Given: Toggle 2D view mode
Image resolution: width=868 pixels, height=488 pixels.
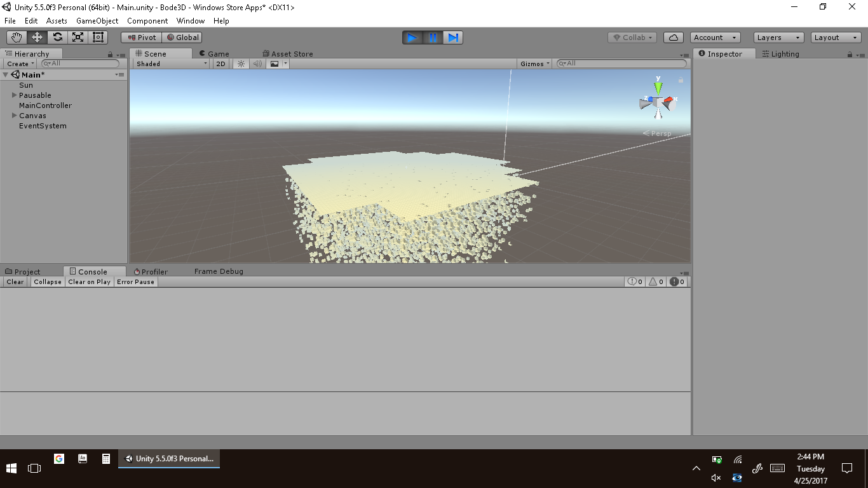Looking at the screenshot, I should pyautogui.click(x=220, y=64).
